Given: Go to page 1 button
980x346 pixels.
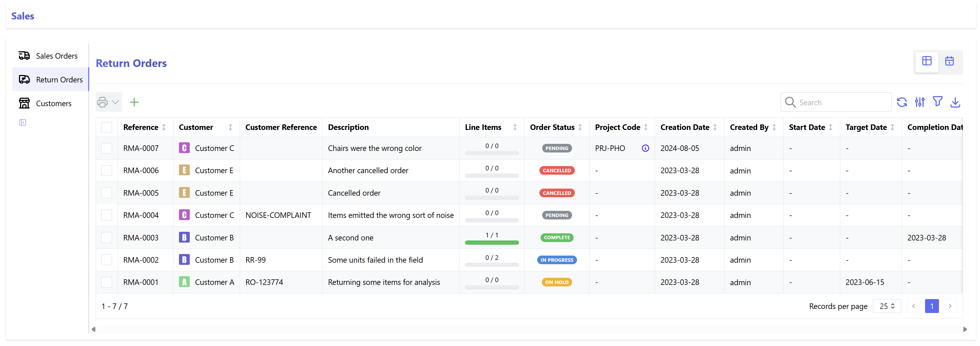Looking at the screenshot, I should point(931,306).
